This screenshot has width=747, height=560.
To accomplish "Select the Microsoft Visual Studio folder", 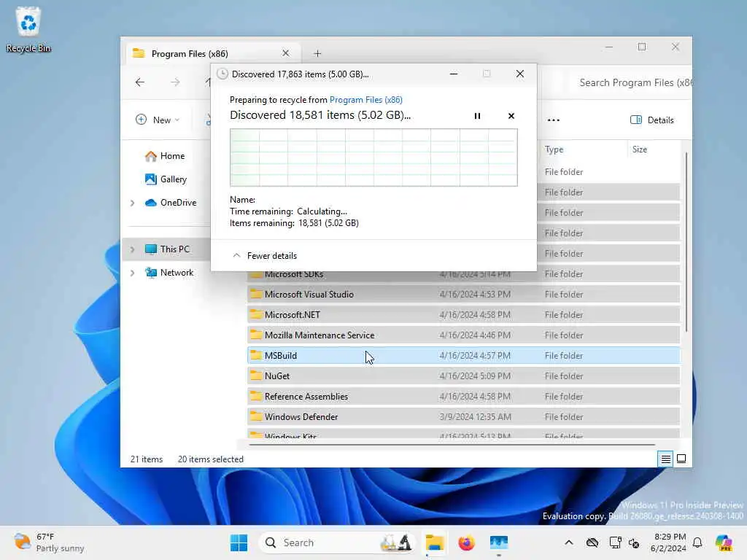I will click(x=463, y=295).
